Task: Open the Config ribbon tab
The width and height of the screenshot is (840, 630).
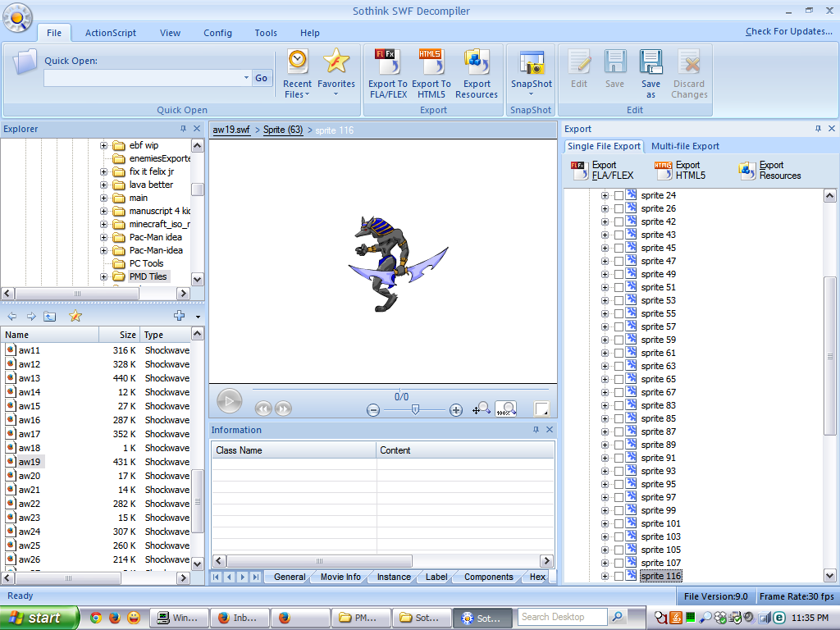Action: coord(217,33)
